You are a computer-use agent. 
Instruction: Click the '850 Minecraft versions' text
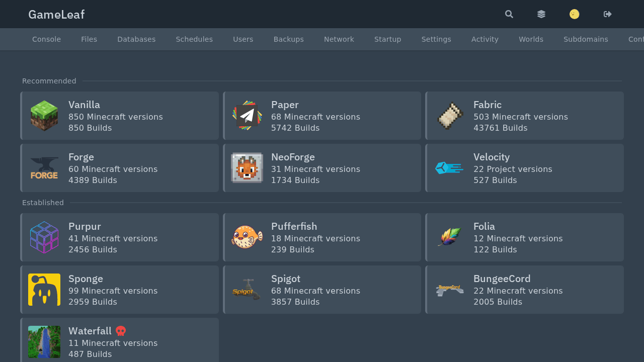(116, 117)
